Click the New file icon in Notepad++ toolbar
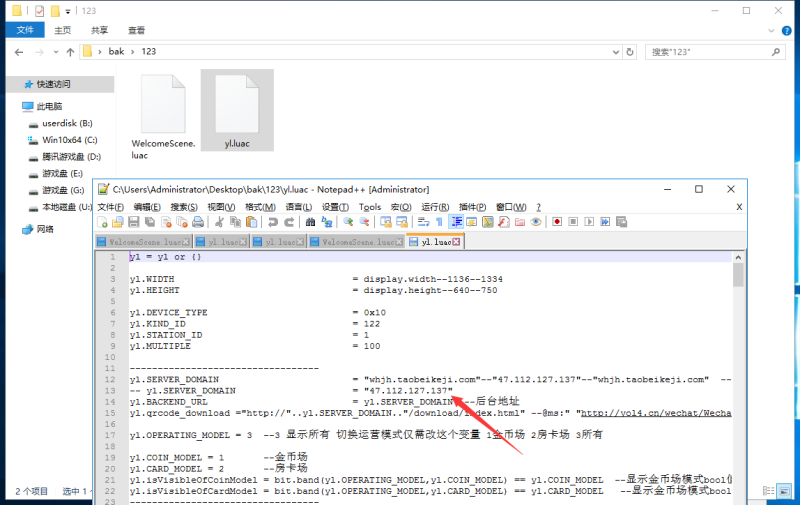This screenshot has height=505, width=800. (x=103, y=222)
